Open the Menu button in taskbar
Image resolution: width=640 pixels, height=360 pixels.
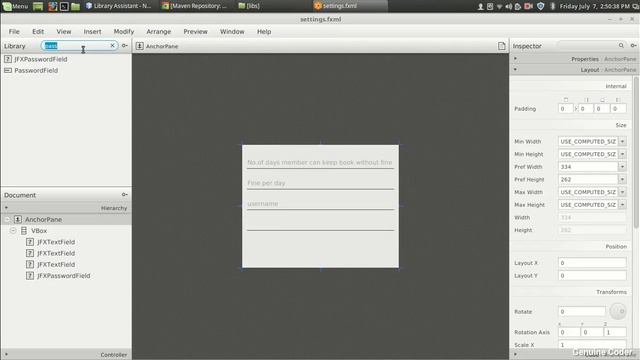(16, 6)
